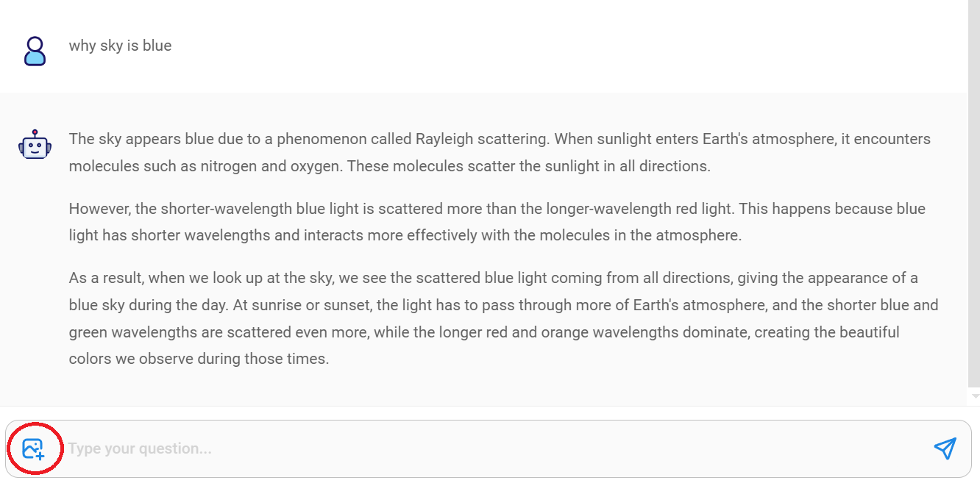The width and height of the screenshot is (980, 483).
Task: Click the user avatar icon
Action: click(x=35, y=51)
